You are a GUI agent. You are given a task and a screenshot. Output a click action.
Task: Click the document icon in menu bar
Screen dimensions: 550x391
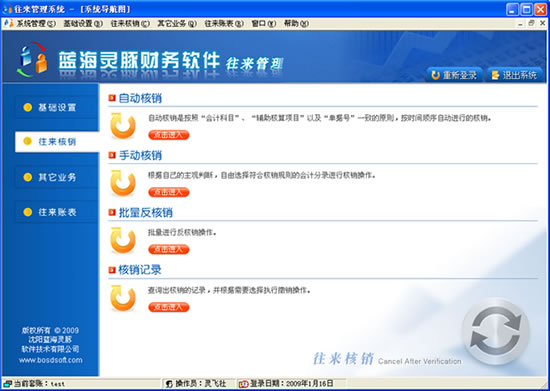pos(8,23)
